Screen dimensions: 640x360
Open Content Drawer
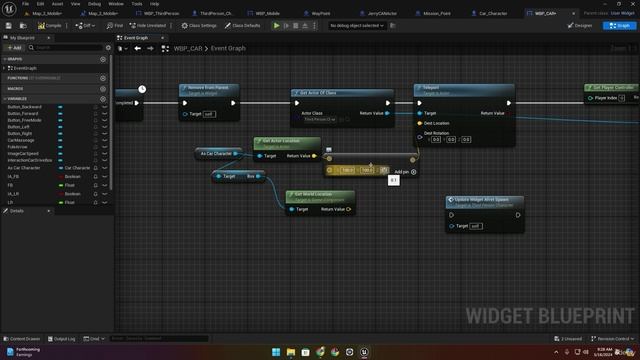pyautogui.click(x=22, y=339)
